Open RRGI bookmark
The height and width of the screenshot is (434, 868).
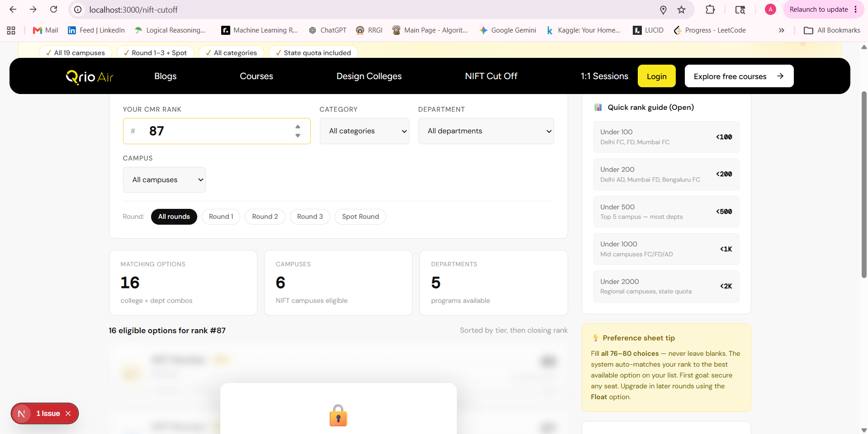click(369, 30)
